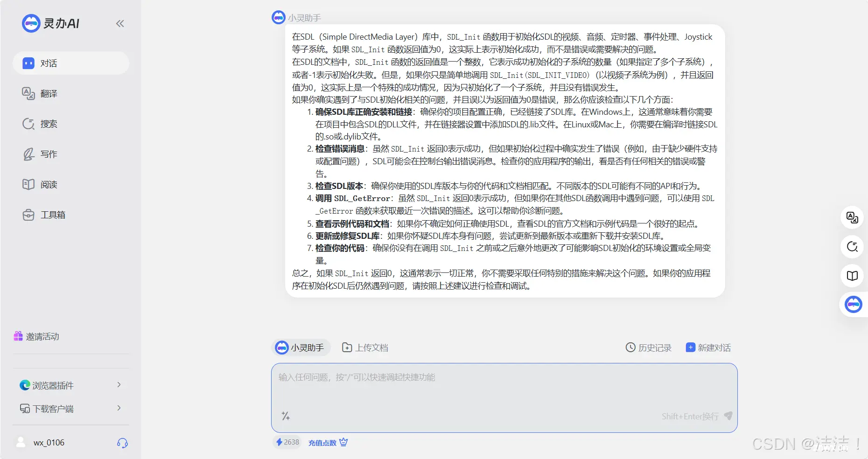This screenshot has height=459, width=868.
Task: Click the Shift+Enter换行 hint text
Action: pos(690,416)
